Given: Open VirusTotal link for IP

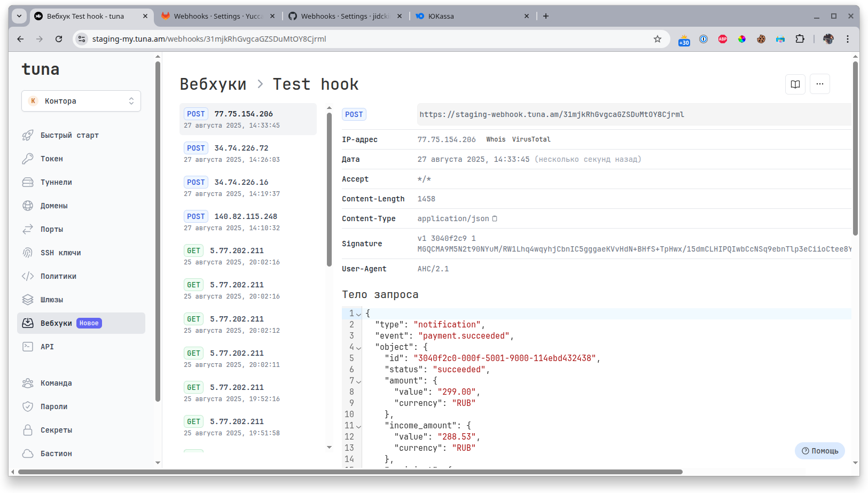Looking at the screenshot, I should pos(531,139).
